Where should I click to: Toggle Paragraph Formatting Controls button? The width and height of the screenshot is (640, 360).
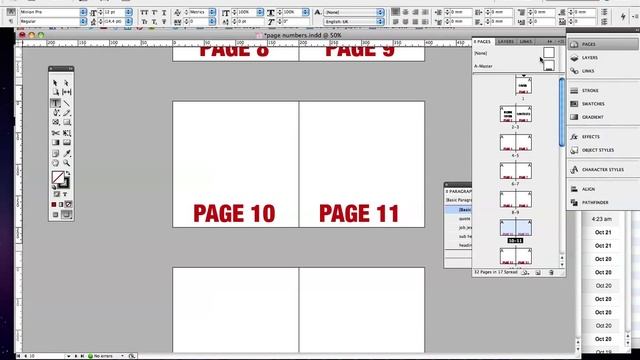pyautogui.click(x=11, y=21)
